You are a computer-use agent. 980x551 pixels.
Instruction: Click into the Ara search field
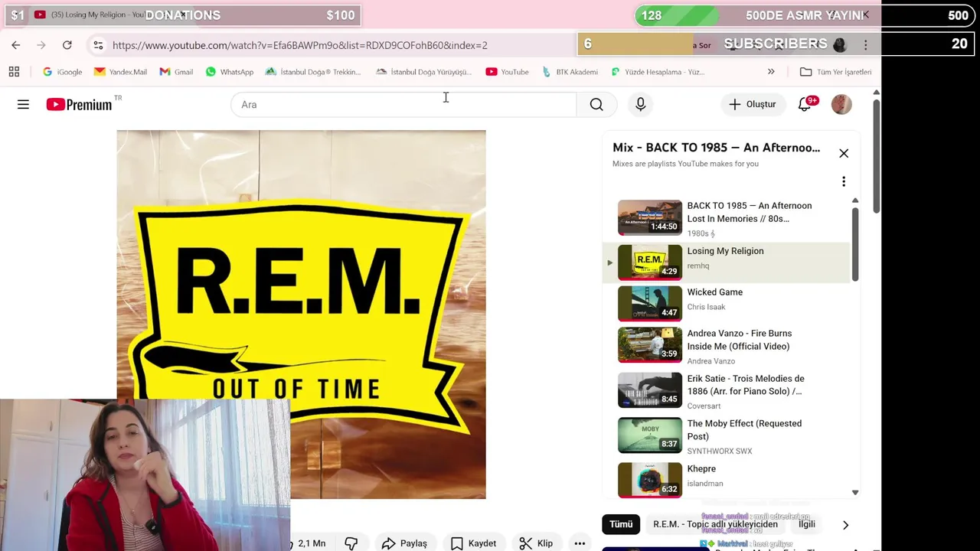click(x=403, y=104)
